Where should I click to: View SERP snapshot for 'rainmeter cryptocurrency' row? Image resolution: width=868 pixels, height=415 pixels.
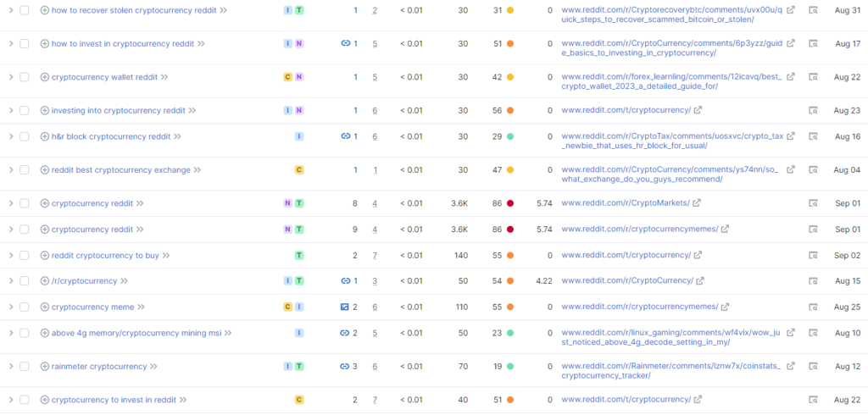pyautogui.click(x=813, y=367)
